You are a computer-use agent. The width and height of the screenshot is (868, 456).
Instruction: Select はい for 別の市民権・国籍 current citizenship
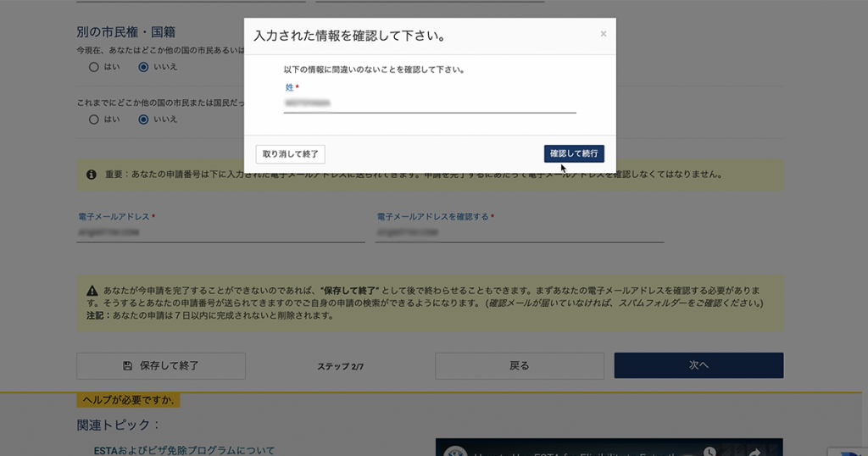(94, 67)
